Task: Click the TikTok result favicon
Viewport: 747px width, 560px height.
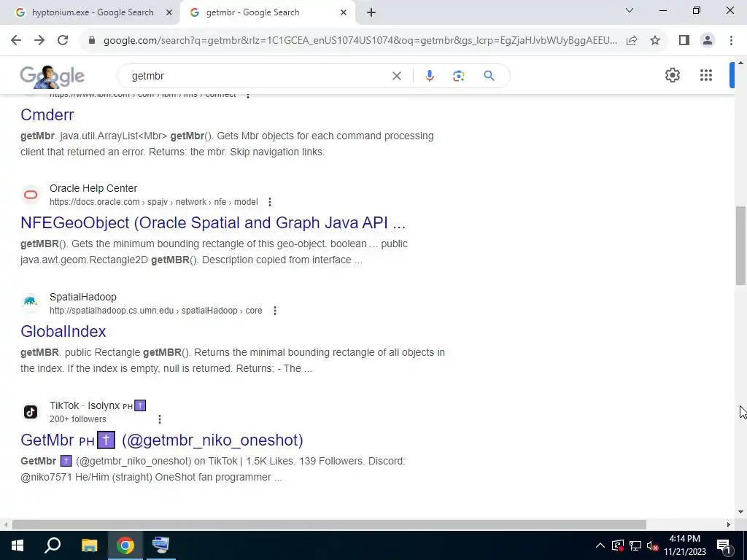Action: click(31, 411)
